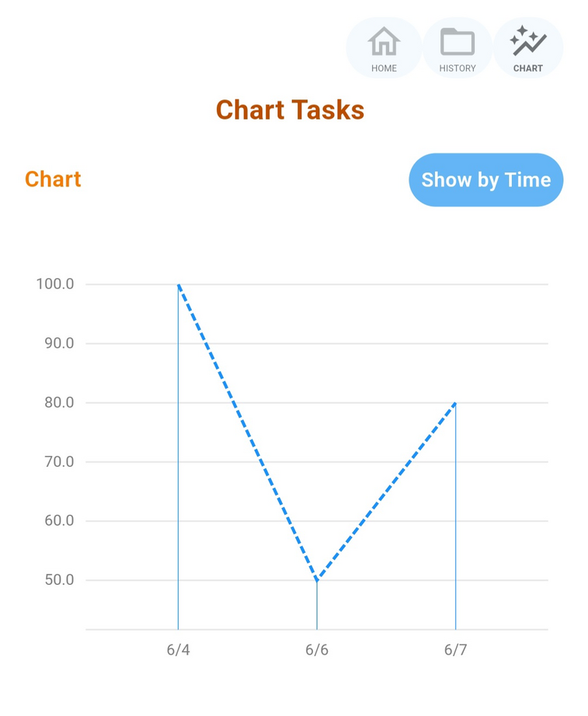
Task: Toggle the Show by Time button
Action: click(x=486, y=180)
